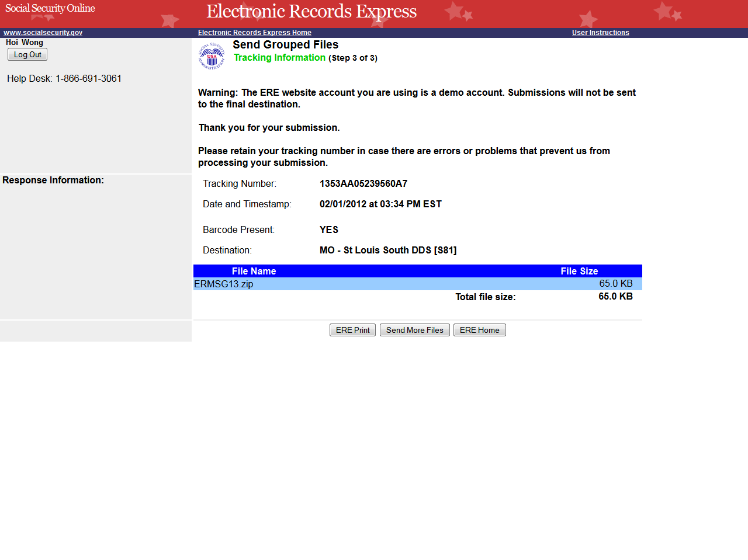
Task: Click the 65.0 KB size in ERMSG13.zip row
Action: 616,283
